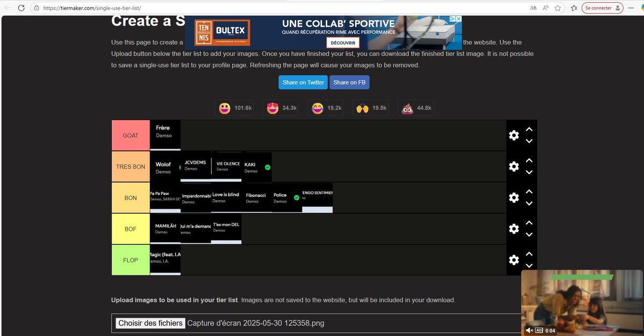Select the KAKI tile
The height and width of the screenshot is (336, 644).
[x=257, y=166]
